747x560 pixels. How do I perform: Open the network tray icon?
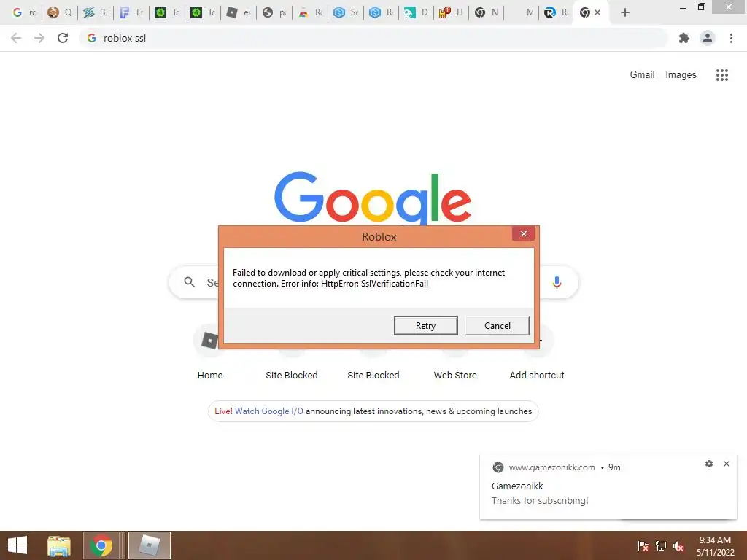tap(661, 546)
